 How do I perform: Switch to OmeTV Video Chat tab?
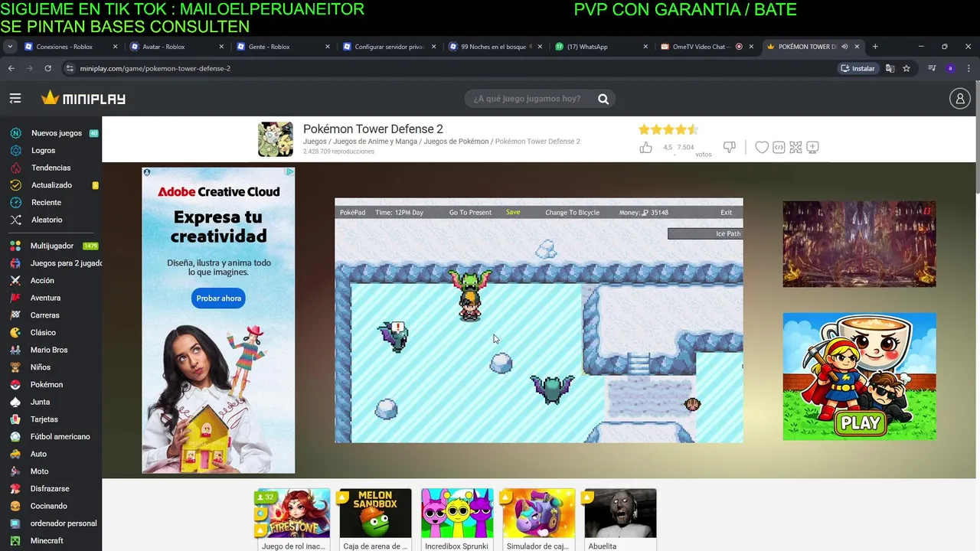pyautogui.click(x=706, y=47)
